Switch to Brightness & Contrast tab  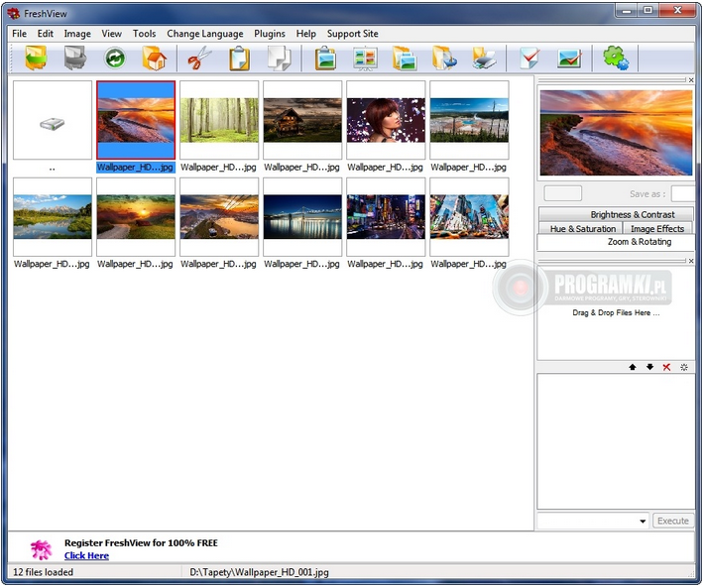[616, 214]
